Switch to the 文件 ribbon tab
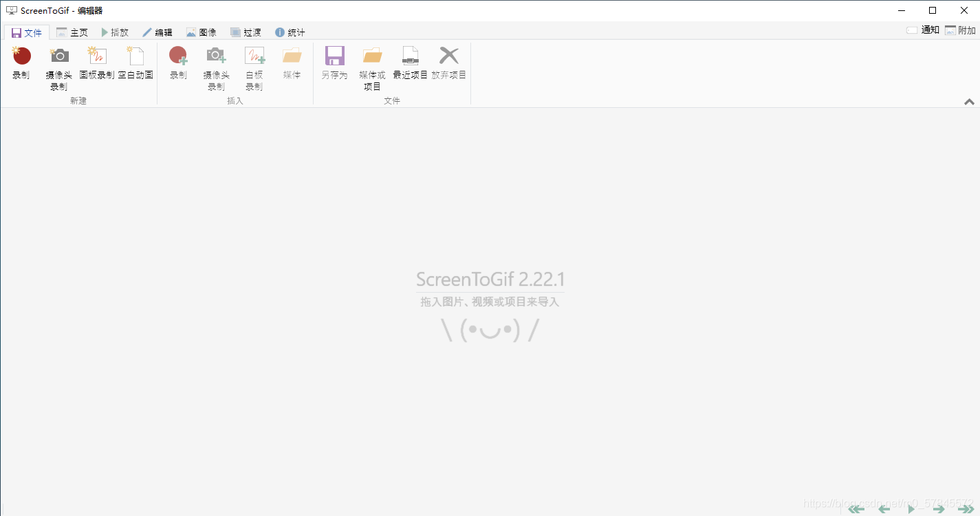 [x=27, y=32]
